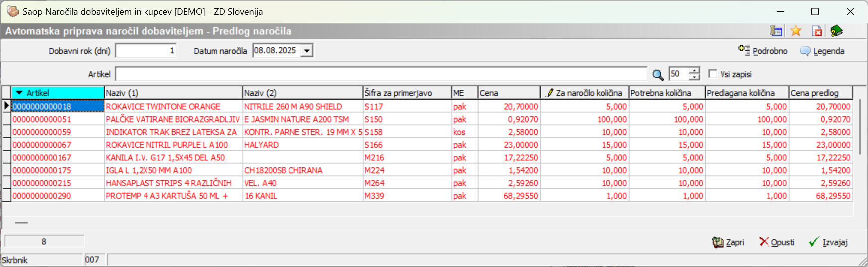Decrease the record count spinner value
The width and height of the screenshot is (868, 267).
[x=694, y=77]
